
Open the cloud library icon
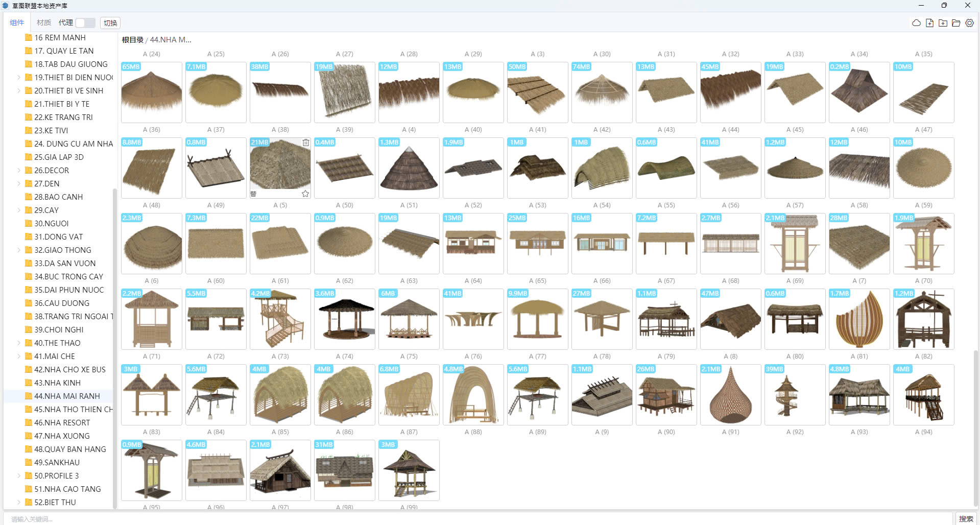pyautogui.click(x=916, y=23)
